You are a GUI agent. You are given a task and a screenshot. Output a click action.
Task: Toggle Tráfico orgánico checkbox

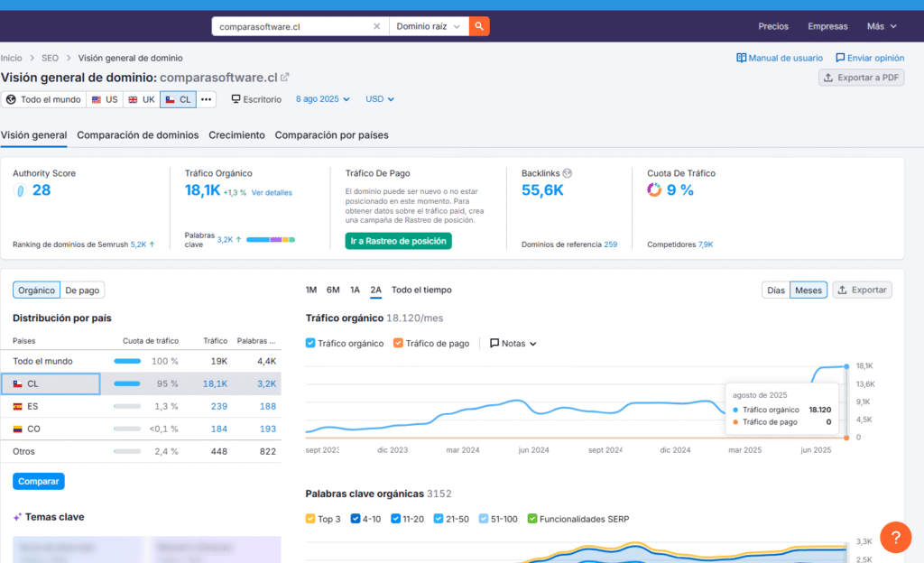pyautogui.click(x=310, y=343)
